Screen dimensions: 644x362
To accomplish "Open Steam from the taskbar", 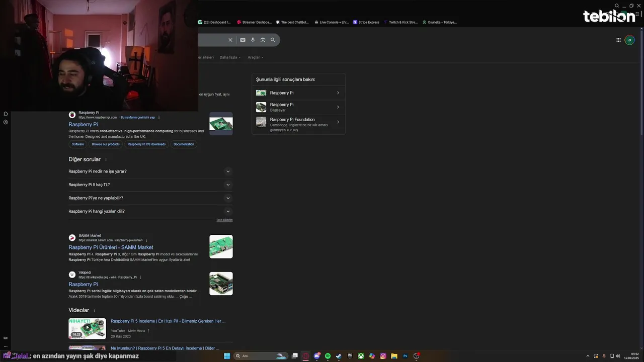I will [x=339, y=356].
